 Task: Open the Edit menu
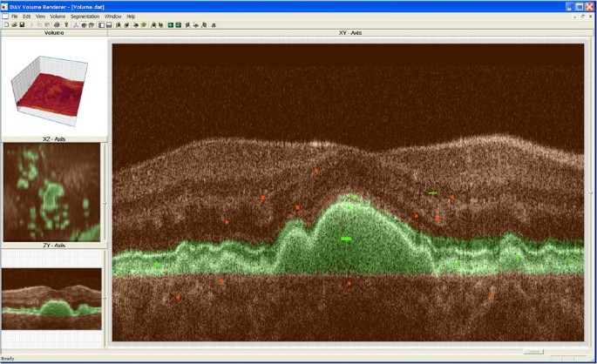point(27,16)
